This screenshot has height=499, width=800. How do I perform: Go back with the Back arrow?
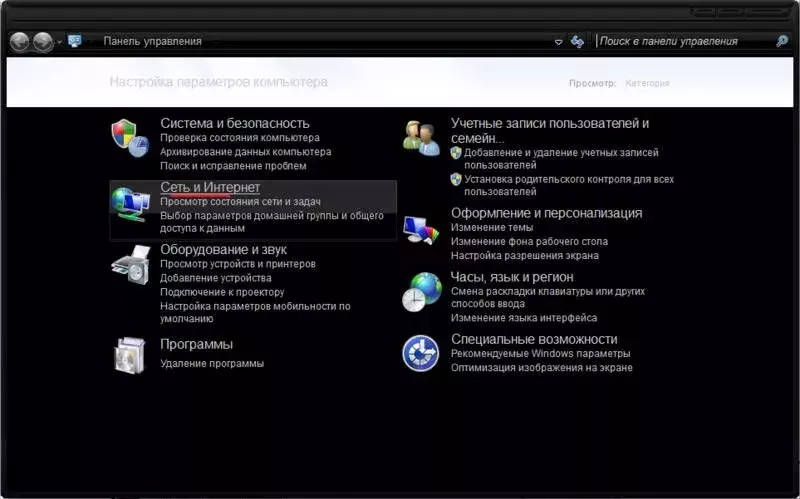coord(19,41)
